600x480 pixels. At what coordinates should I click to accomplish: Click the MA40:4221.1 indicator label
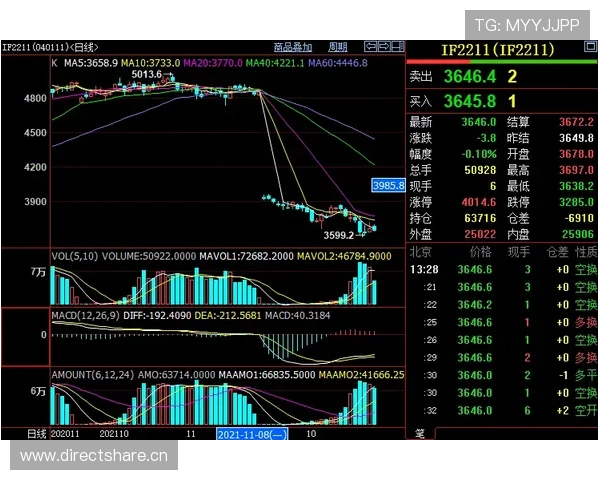tap(275, 63)
